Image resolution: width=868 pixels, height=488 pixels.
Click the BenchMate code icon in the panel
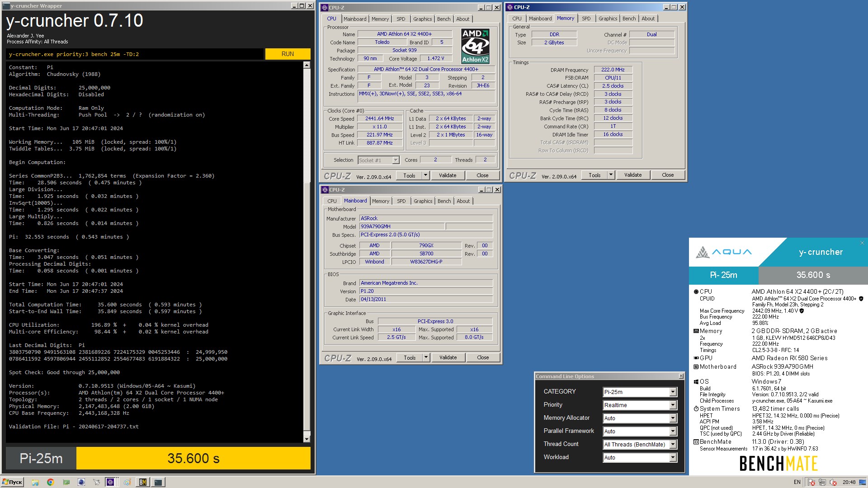pyautogui.click(x=696, y=442)
